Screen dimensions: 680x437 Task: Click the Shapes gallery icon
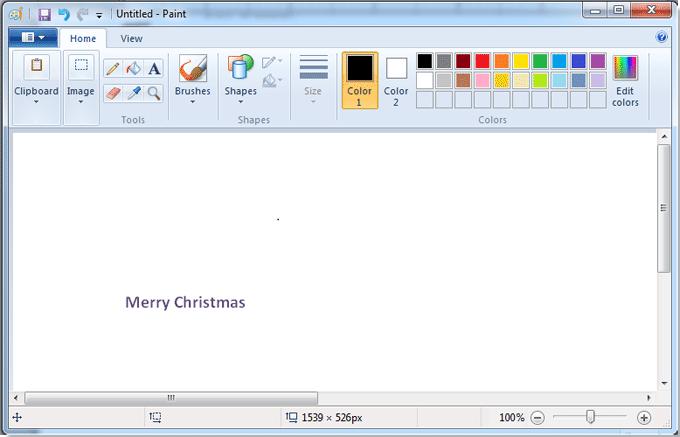tap(240, 67)
